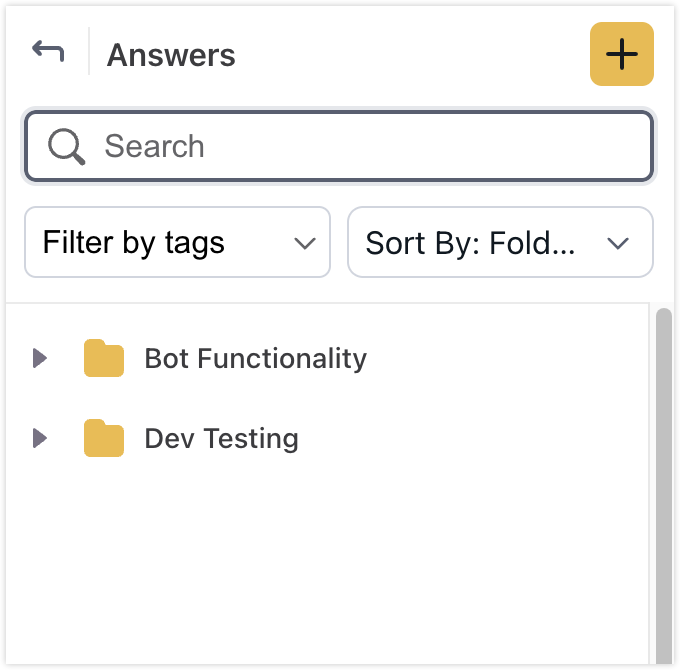The image size is (680, 670).
Task: Expand the Bot Functionality folder triangle
Action: [x=40, y=358]
